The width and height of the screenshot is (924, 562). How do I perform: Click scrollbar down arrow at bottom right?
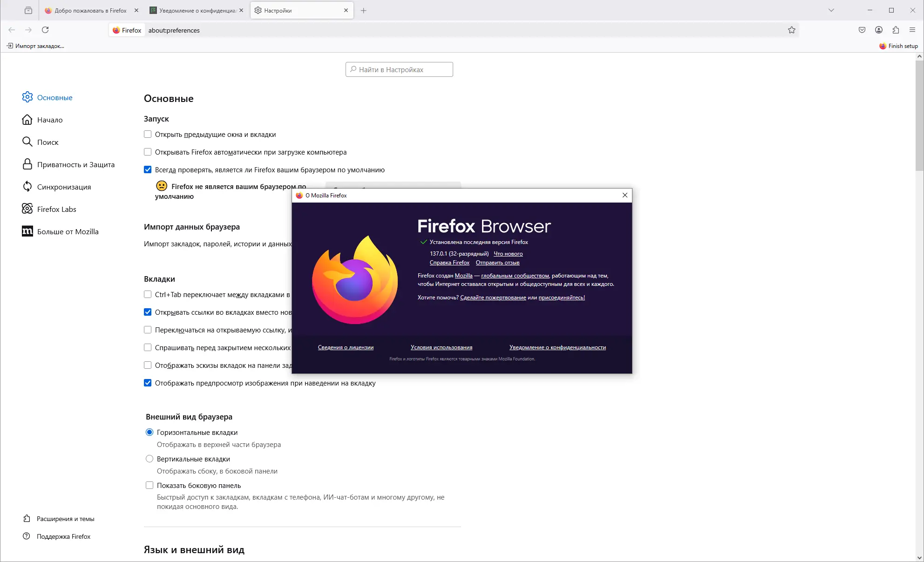919,557
